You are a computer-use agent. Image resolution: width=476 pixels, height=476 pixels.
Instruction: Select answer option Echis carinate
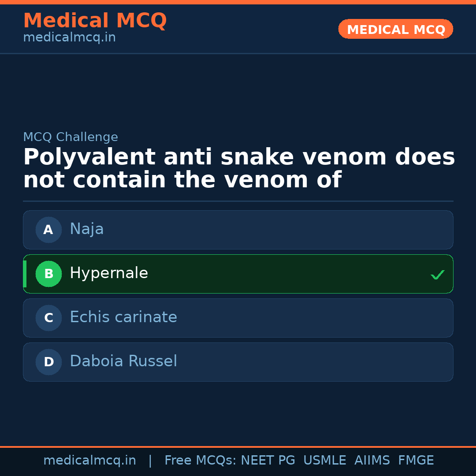point(238,318)
